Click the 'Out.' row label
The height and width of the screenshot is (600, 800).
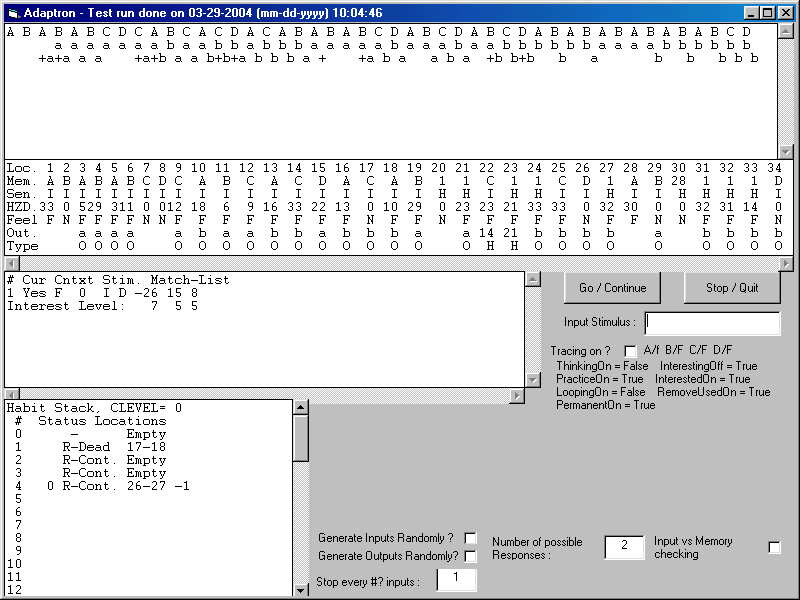click(22, 233)
